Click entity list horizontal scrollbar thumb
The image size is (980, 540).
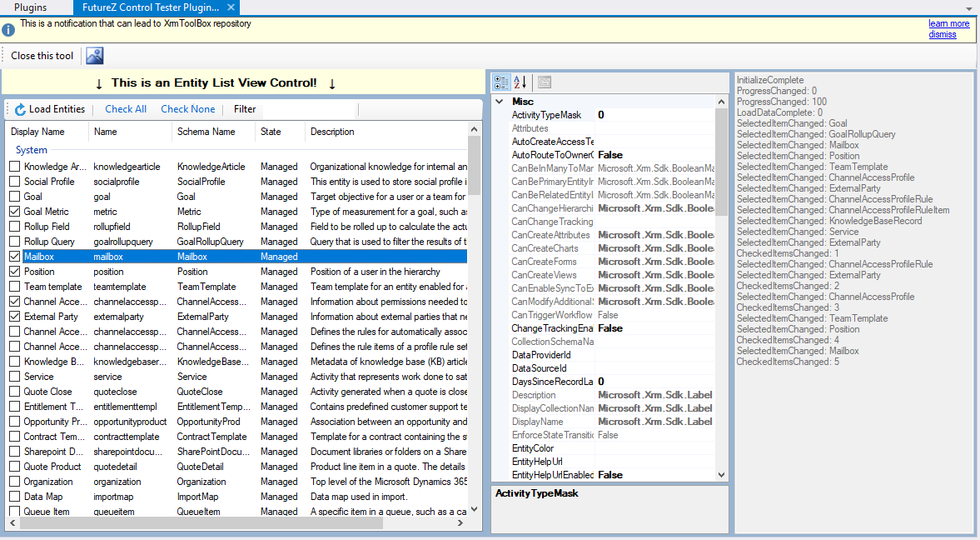point(201,523)
